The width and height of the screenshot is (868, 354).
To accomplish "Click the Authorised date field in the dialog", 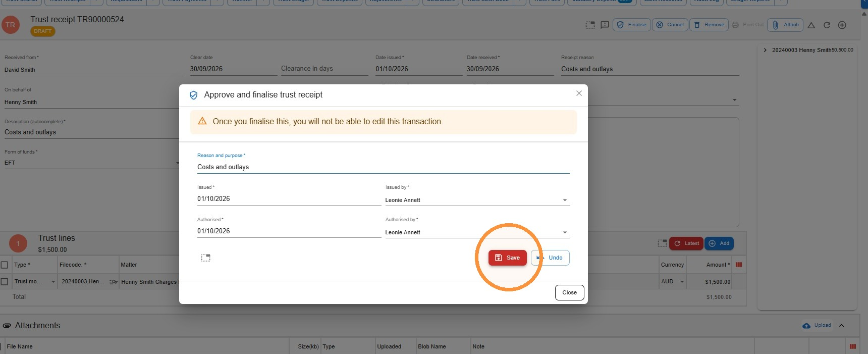I will pos(289,231).
